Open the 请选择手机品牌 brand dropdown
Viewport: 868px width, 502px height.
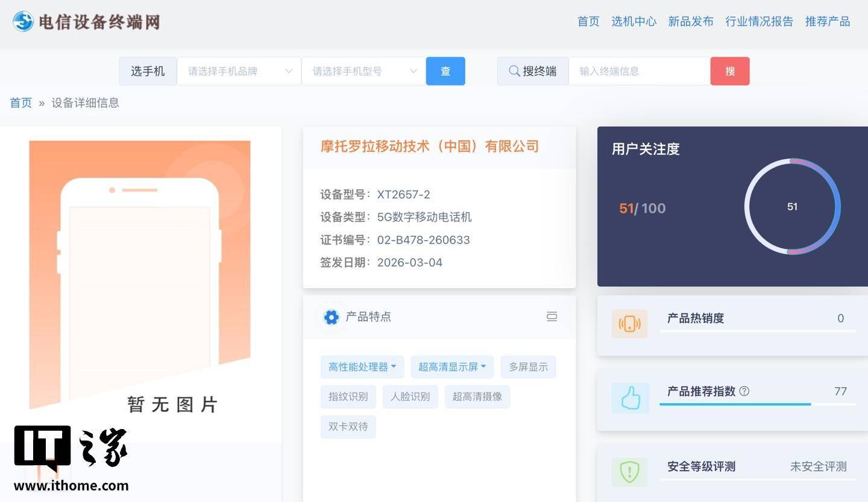coord(239,71)
